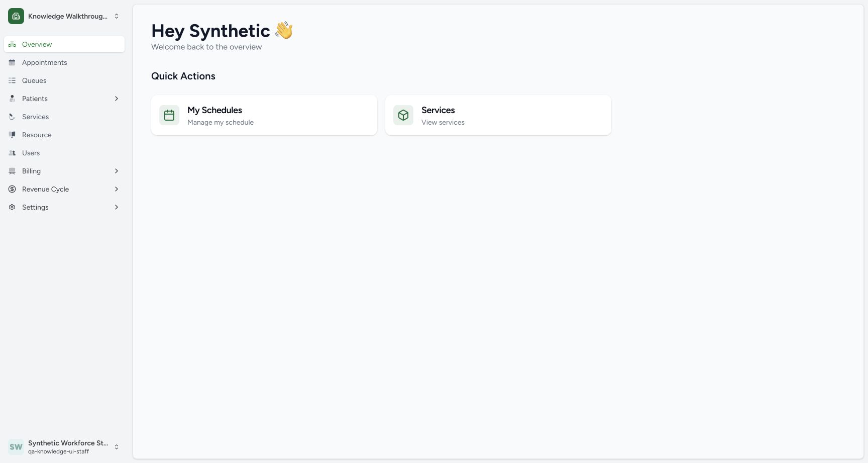Click the Services cube card icon
This screenshot has height=463, width=868.
(403, 115)
